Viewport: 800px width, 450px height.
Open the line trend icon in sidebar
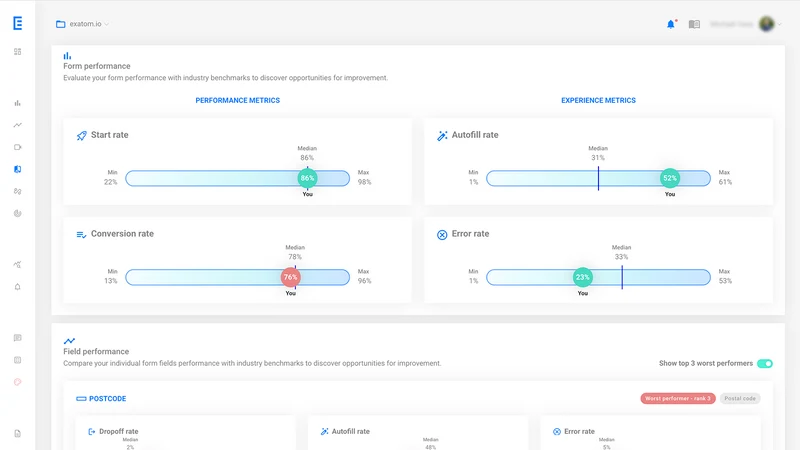coord(18,125)
